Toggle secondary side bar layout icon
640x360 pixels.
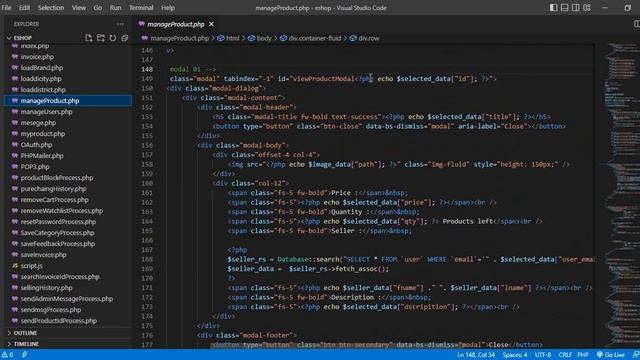[576, 8]
